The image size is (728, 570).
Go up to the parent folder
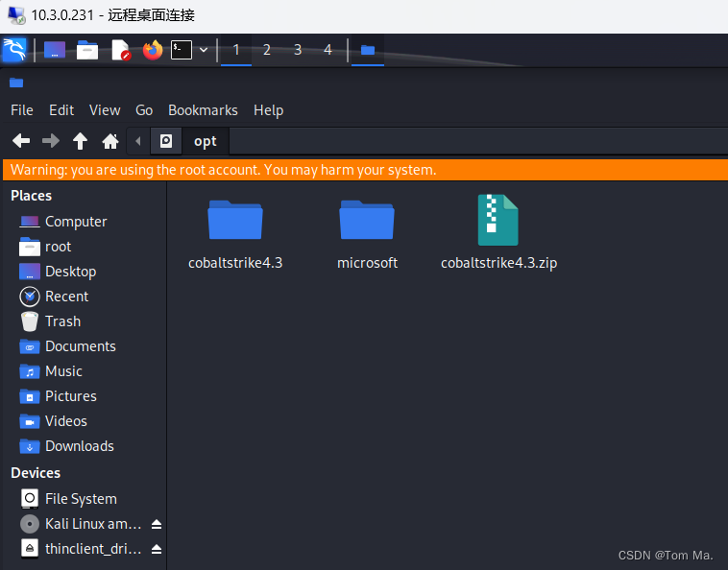(81, 140)
